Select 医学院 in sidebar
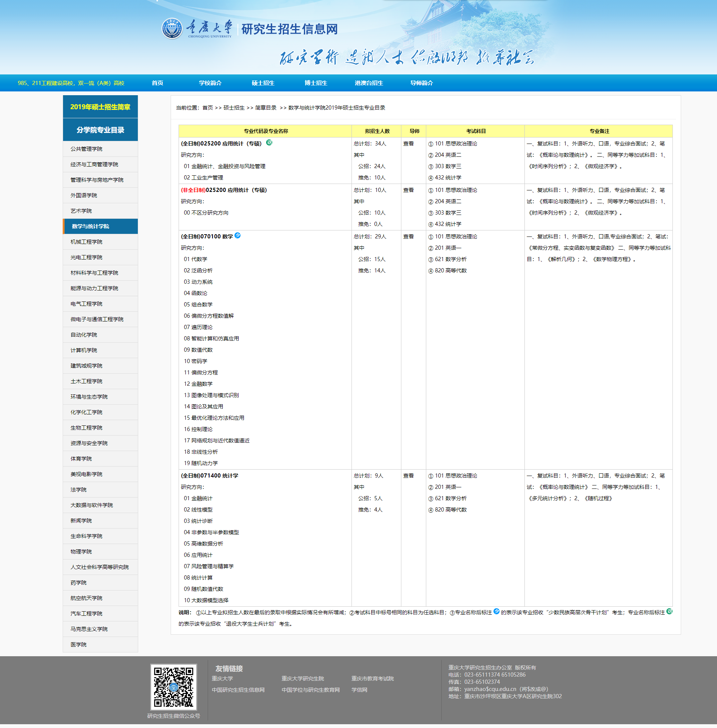The image size is (717, 728). point(100,645)
